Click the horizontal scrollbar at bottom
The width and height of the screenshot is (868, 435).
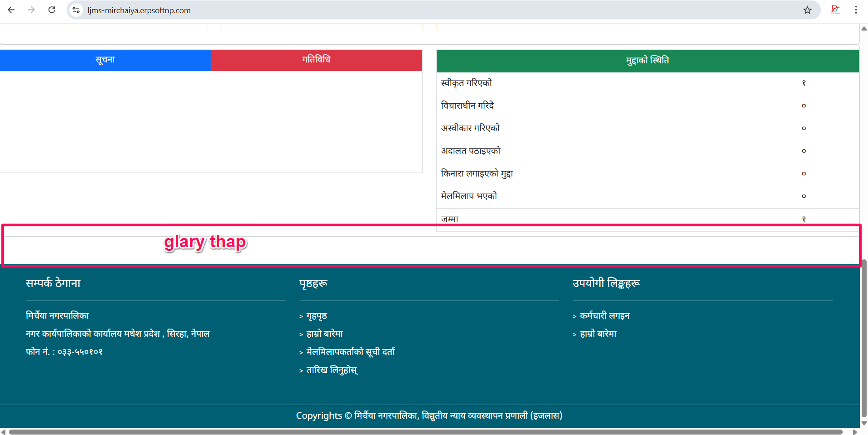tap(426, 432)
